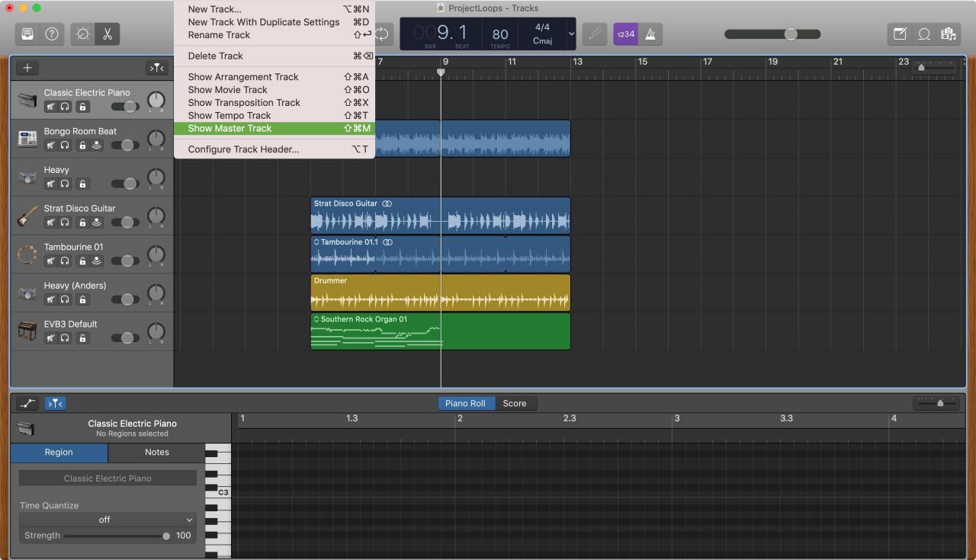Viewport: 976px width, 560px height.
Task: Click the Quick Help question mark icon
Action: (52, 34)
